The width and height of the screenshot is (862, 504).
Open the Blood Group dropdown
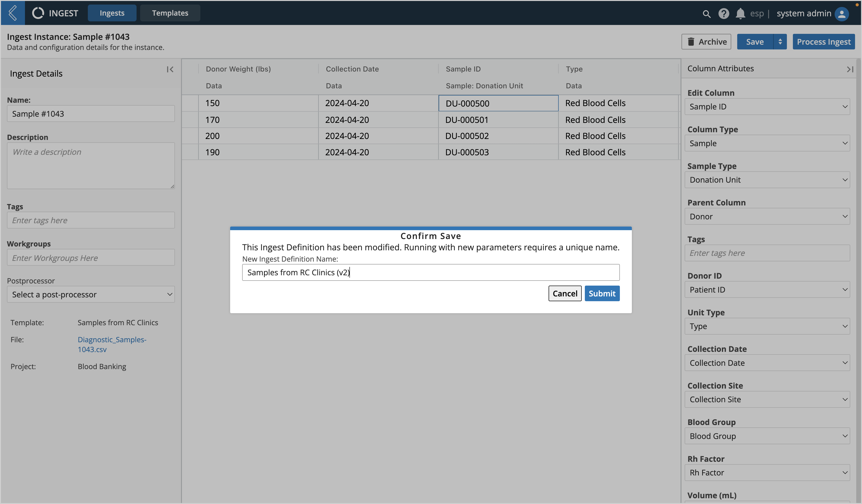click(767, 436)
